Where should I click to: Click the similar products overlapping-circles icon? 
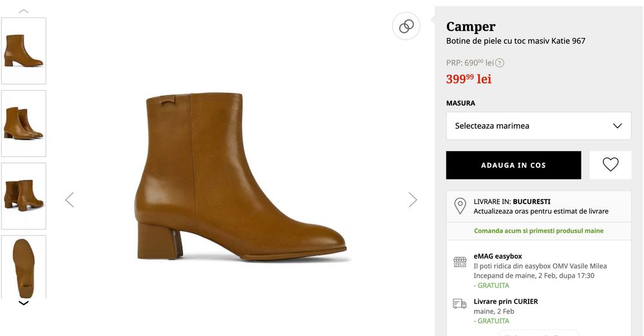[x=406, y=26]
